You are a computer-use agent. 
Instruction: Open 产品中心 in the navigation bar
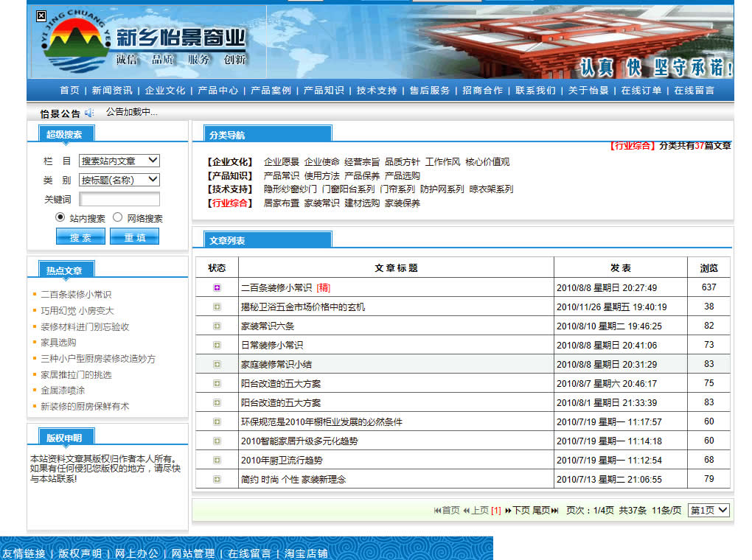click(x=217, y=91)
